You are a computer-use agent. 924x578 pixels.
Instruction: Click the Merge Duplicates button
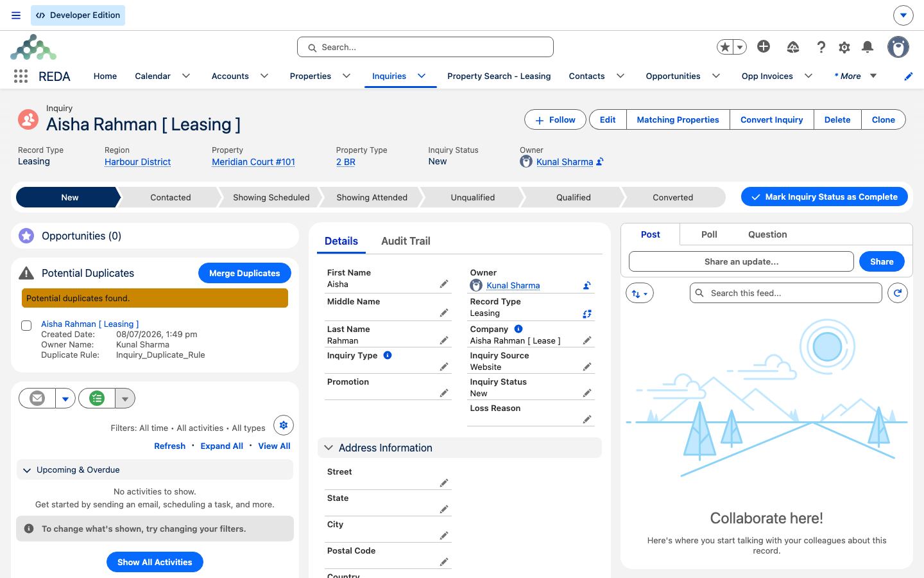click(244, 273)
